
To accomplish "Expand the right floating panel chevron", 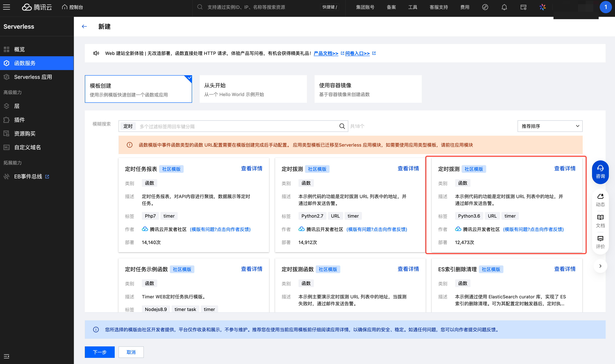I will [x=600, y=266].
